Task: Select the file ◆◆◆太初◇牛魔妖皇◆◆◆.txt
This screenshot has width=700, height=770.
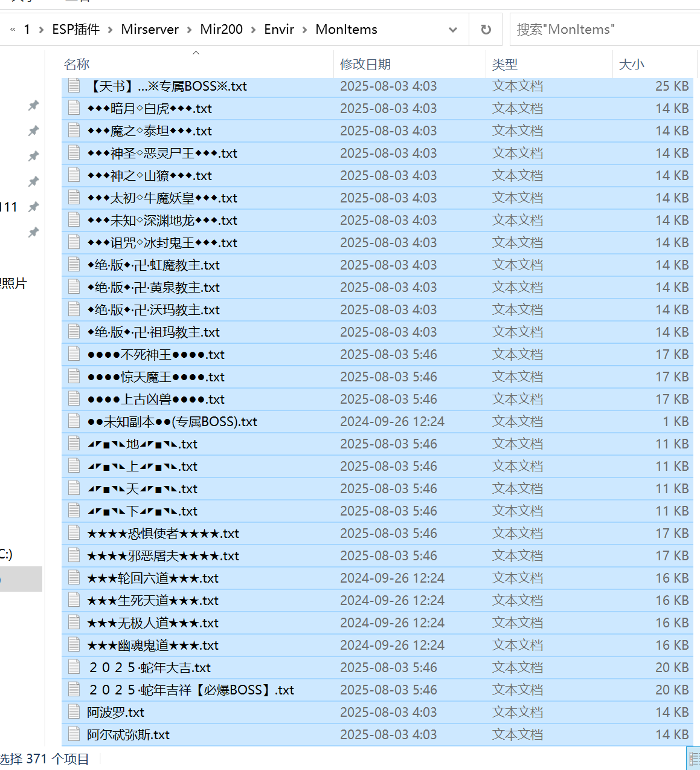Action: pos(377,198)
